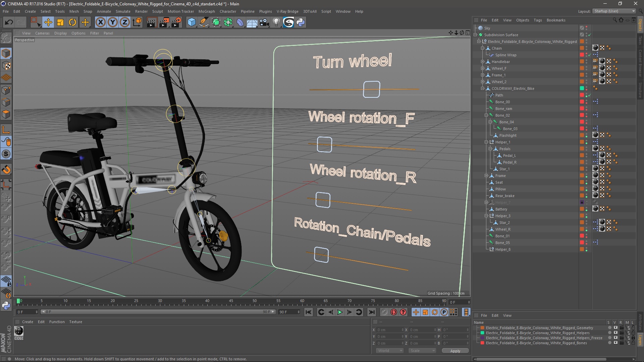Add a Cube primitive object
Viewport: 644px width, 362px height.
coord(192,22)
